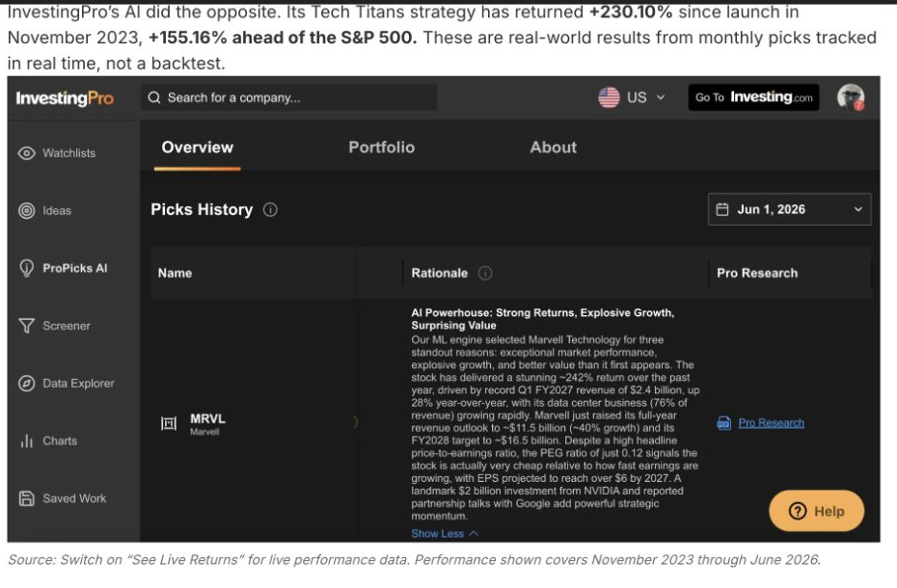This screenshot has height=588, width=897.
Task: Click the Saved Work disk icon
Action: pos(26,498)
